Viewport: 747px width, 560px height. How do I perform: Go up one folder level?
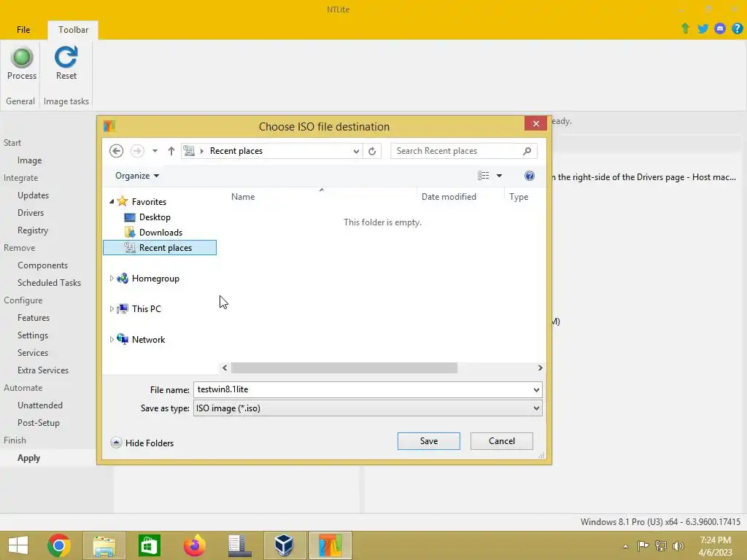tap(171, 151)
